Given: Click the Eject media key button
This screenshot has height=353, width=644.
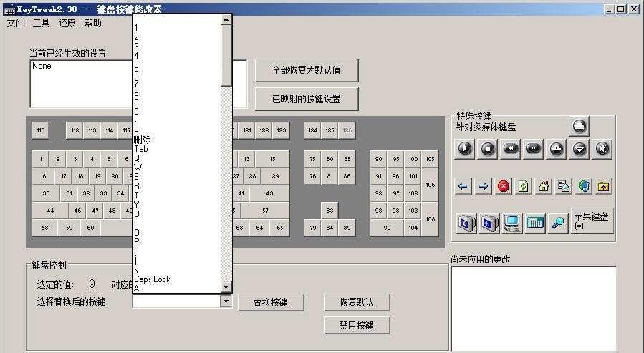Looking at the screenshot, I should point(579,127).
